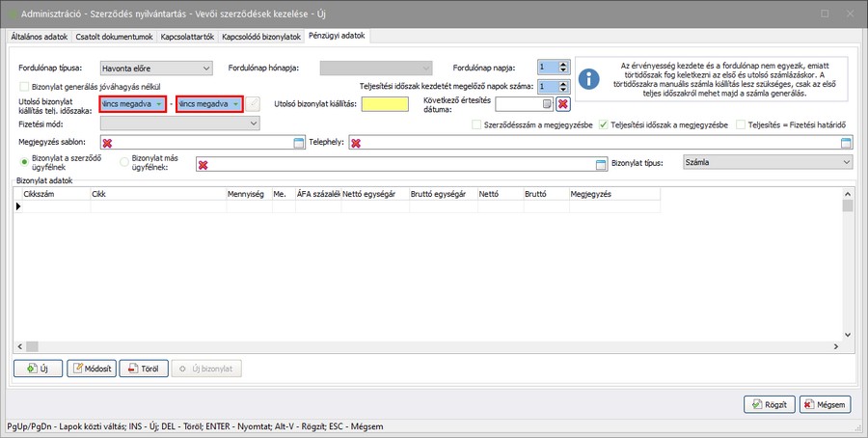This screenshot has height=438, width=868.
Task: Uncheck Teljesítési időszak a megjegyzésbe
Action: 604,124
